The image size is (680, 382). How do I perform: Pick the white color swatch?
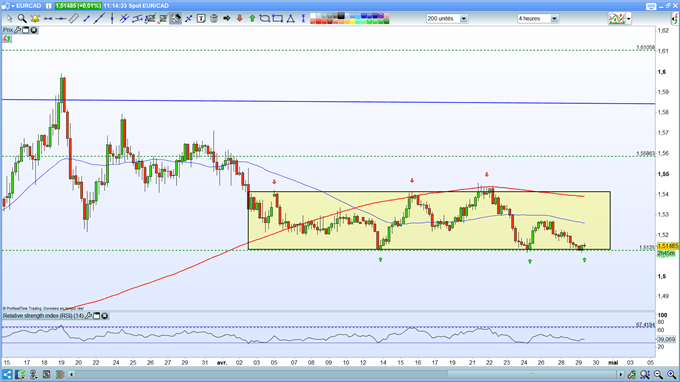coord(313,16)
